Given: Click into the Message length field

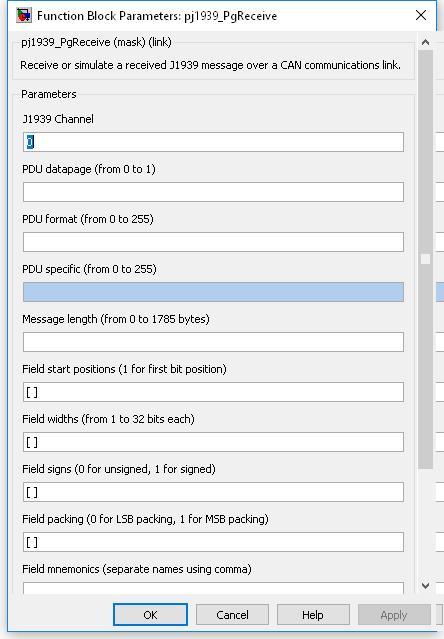Looking at the screenshot, I should pos(213,342).
